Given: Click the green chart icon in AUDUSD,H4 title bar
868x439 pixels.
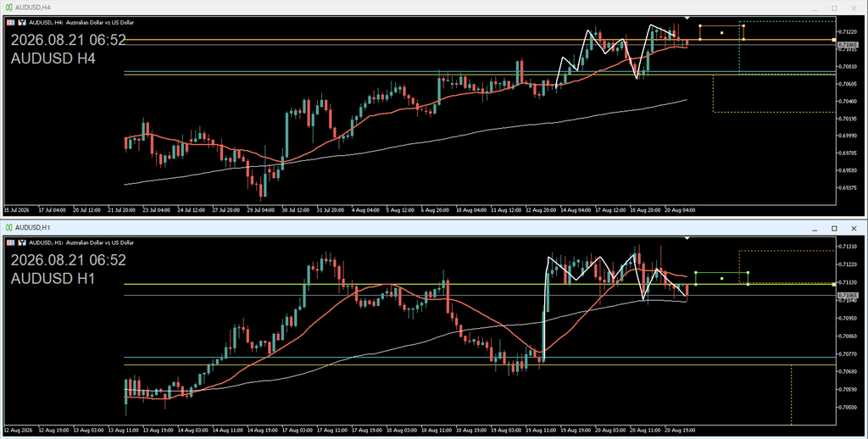Looking at the screenshot, I should coord(8,8).
